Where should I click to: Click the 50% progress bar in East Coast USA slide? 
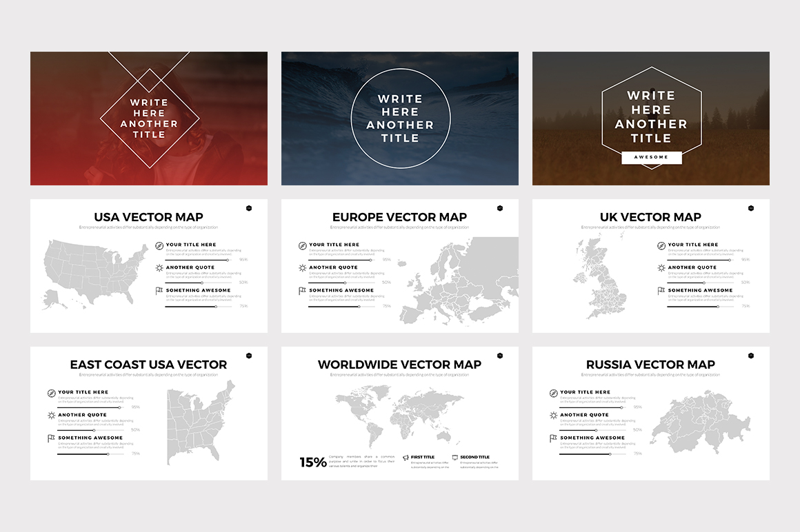(91, 431)
